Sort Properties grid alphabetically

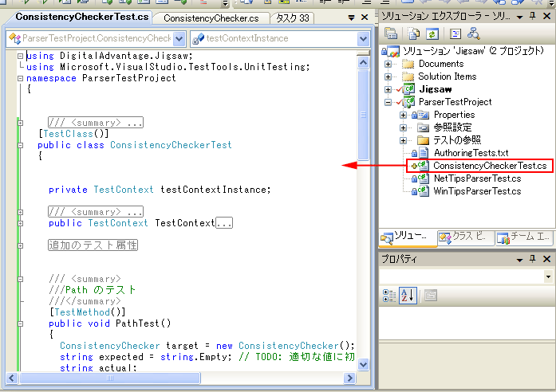click(x=408, y=296)
